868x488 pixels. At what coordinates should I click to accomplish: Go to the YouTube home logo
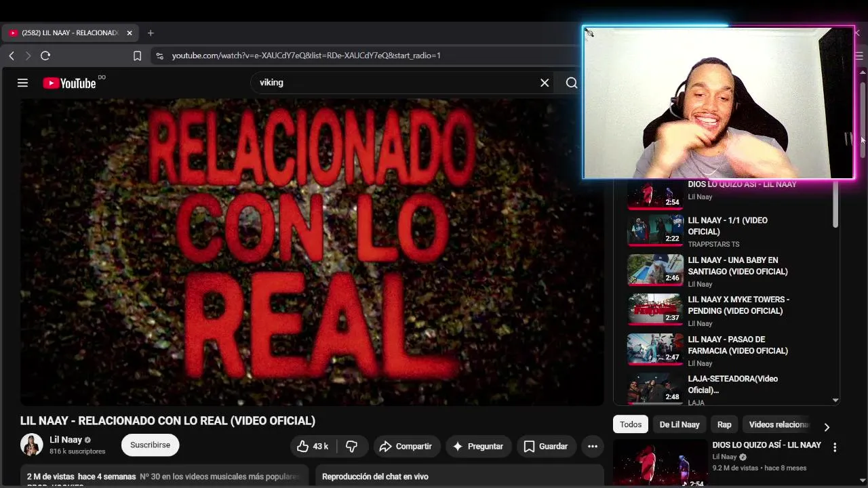pyautogui.click(x=70, y=83)
